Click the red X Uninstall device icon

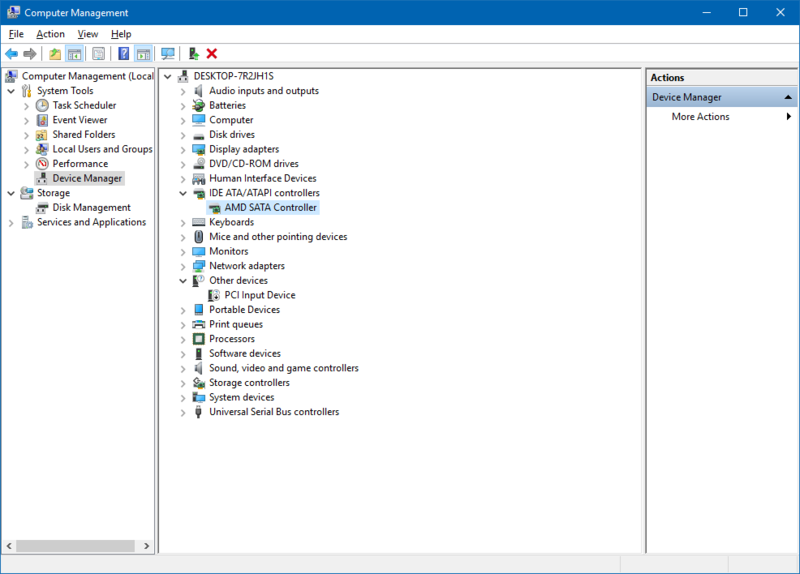coord(212,54)
